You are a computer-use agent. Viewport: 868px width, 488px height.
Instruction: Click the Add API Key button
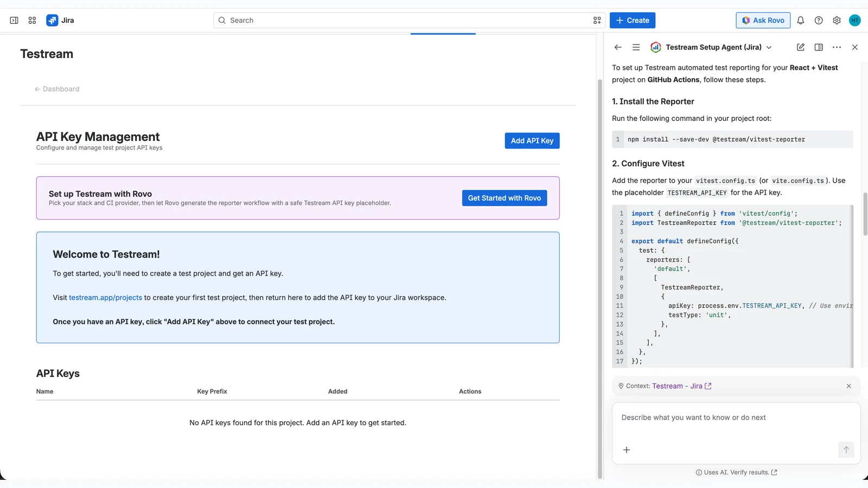pos(532,141)
